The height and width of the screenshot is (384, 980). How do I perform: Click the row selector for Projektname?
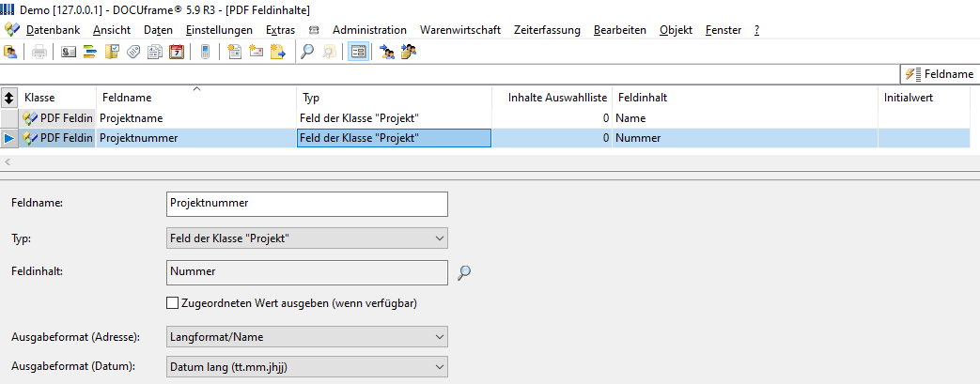point(8,118)
